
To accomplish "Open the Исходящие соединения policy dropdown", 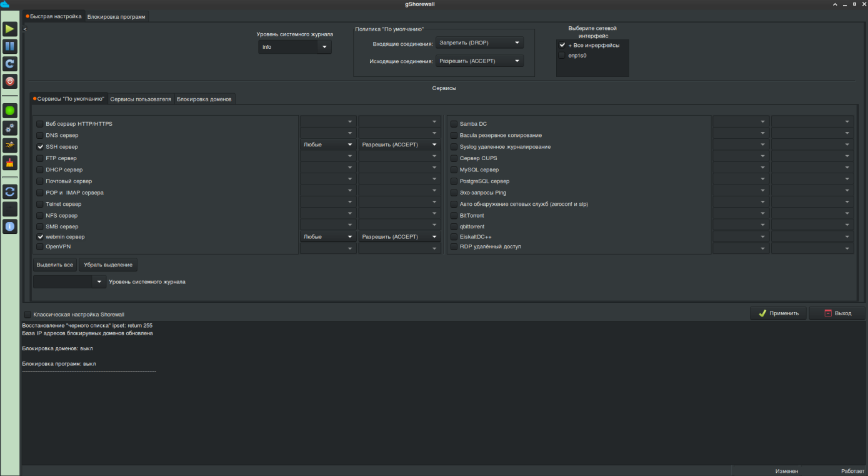I will point(479,61).
